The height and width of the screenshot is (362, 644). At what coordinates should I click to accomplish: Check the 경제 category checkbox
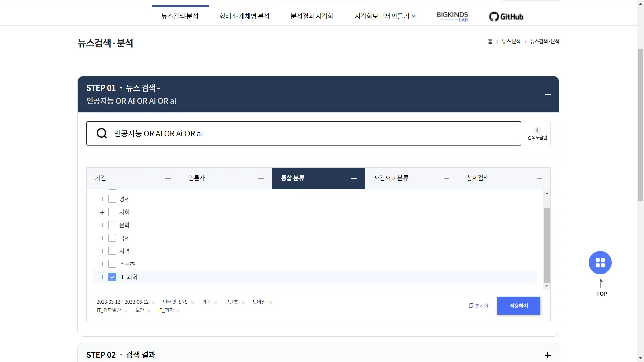point(112,199)
